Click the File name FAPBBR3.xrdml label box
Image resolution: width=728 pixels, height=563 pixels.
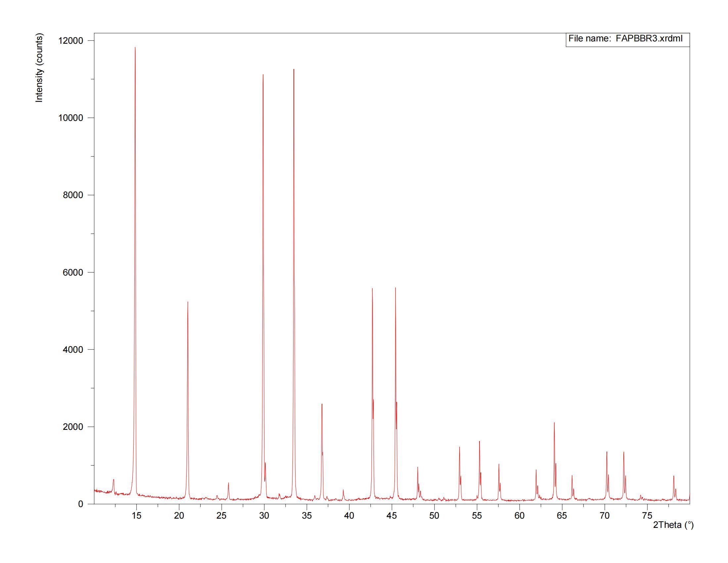[x=627, y=39]
